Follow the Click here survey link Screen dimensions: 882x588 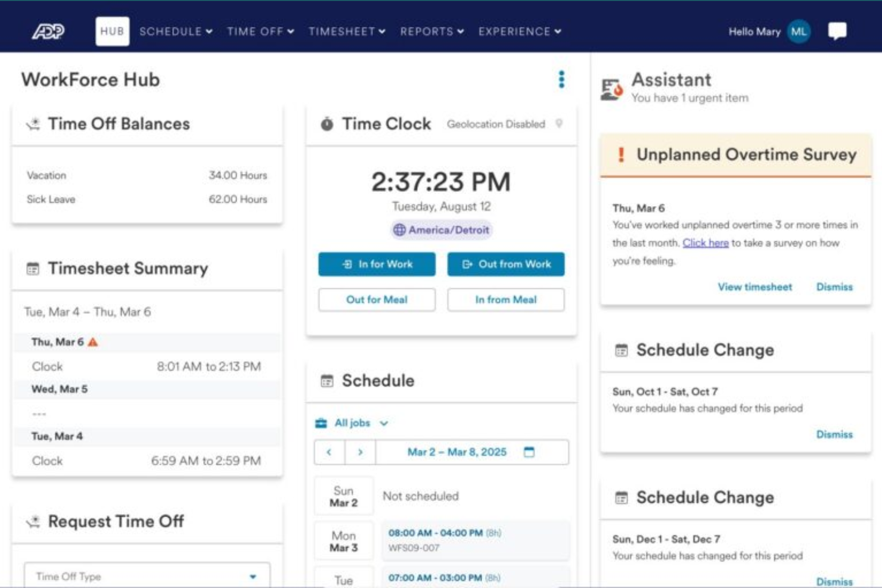click(x=706, y=243)
